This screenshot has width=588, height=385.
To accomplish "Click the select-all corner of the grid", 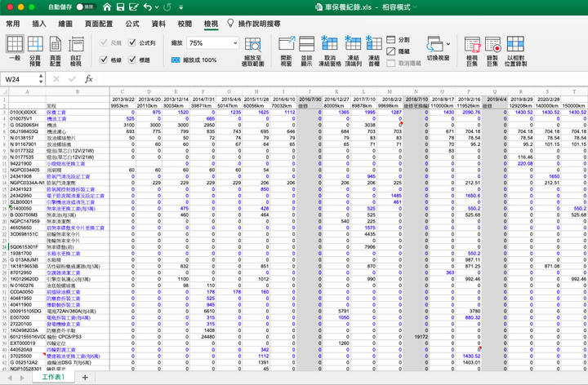I will coord(4,91).
